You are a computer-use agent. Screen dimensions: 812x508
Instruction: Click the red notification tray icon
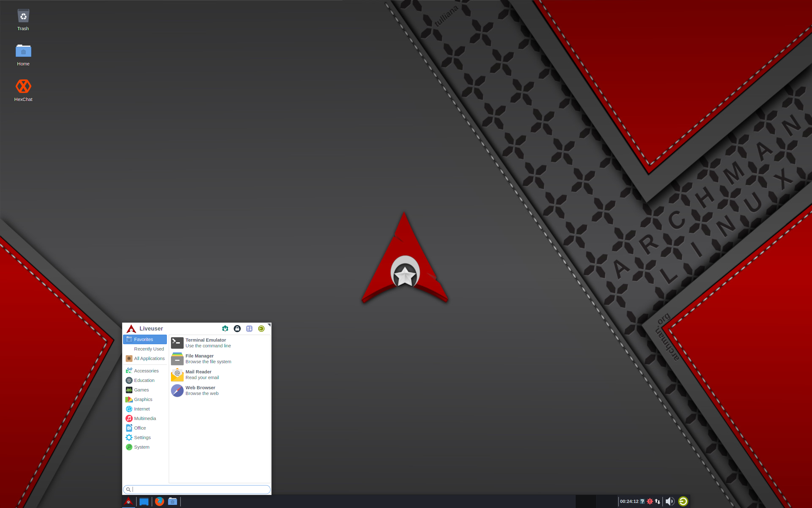pyautogui.click(x=650, y=501)
